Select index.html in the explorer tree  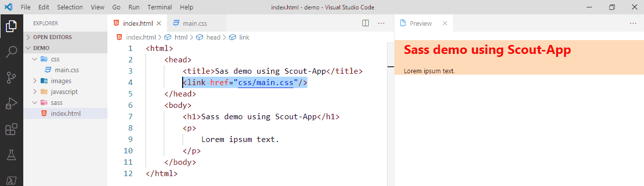click(65, 113)
